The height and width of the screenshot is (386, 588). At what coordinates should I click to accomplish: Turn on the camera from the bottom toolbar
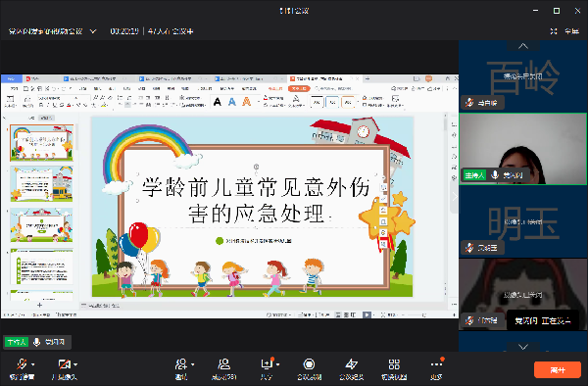(64, 363)
